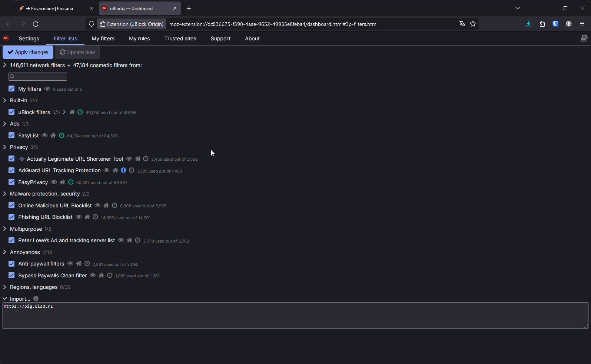Click AdGuard URL Tracking Protection info icon
Screen dimensions: 591x364
pyautogui.click(x=123, y=170)
